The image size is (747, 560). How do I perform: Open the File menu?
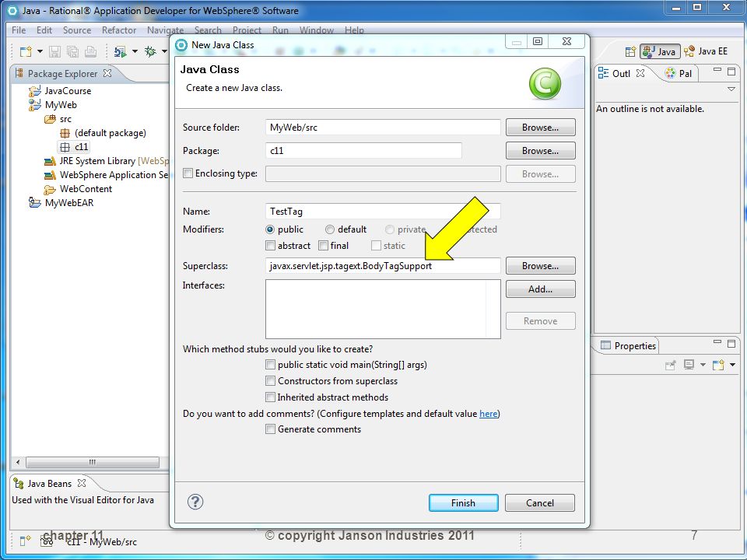pyautogui.click(x=19, y=30)
